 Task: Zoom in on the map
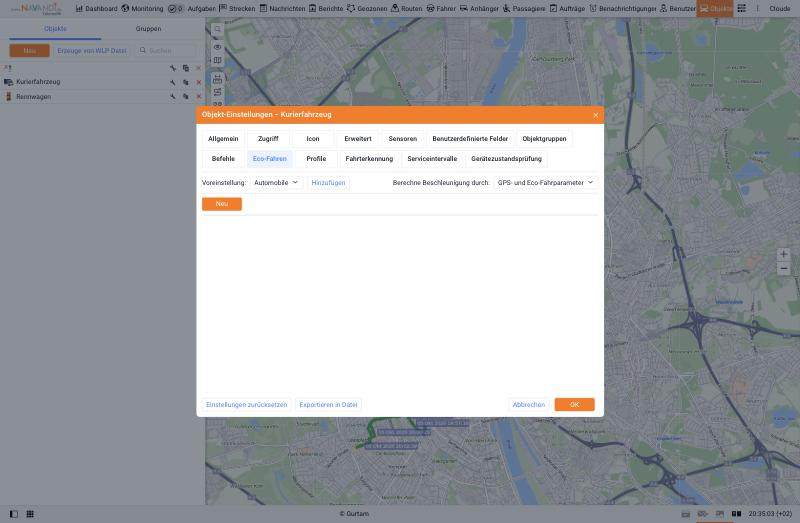click(x=784, y=254)
